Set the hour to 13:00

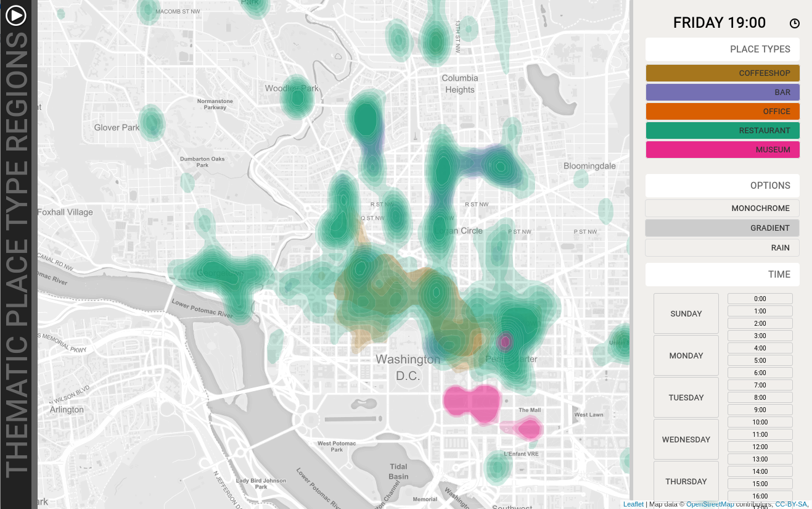tap(760, 459)
